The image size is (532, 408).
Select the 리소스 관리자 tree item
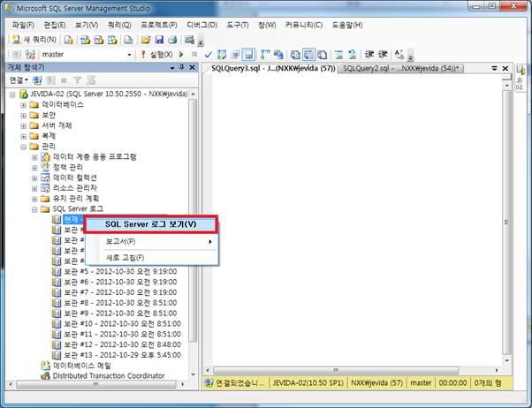click(74, 188)
